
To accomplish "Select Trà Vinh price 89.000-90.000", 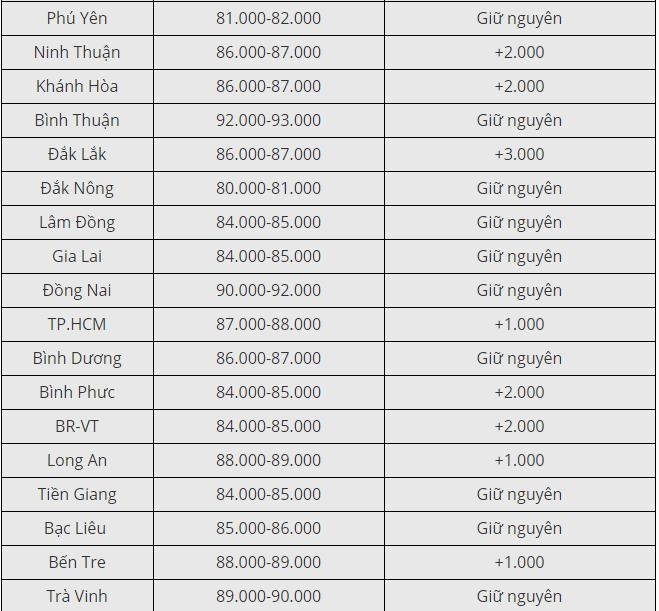I will [x=269, y=596].
